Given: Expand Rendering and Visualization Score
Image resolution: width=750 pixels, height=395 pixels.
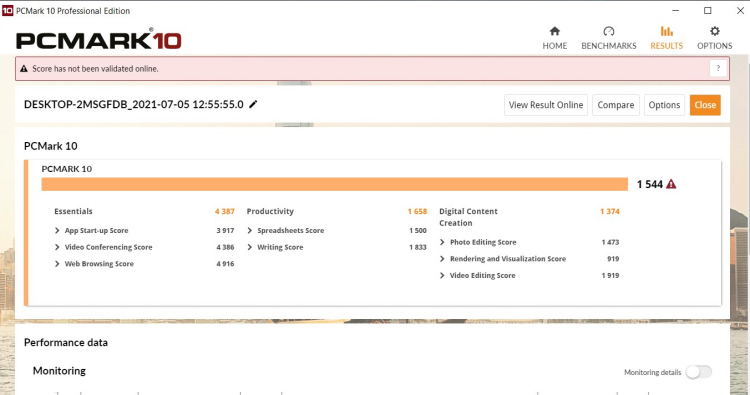Looking at the screenshot, I should pos(442,259).
